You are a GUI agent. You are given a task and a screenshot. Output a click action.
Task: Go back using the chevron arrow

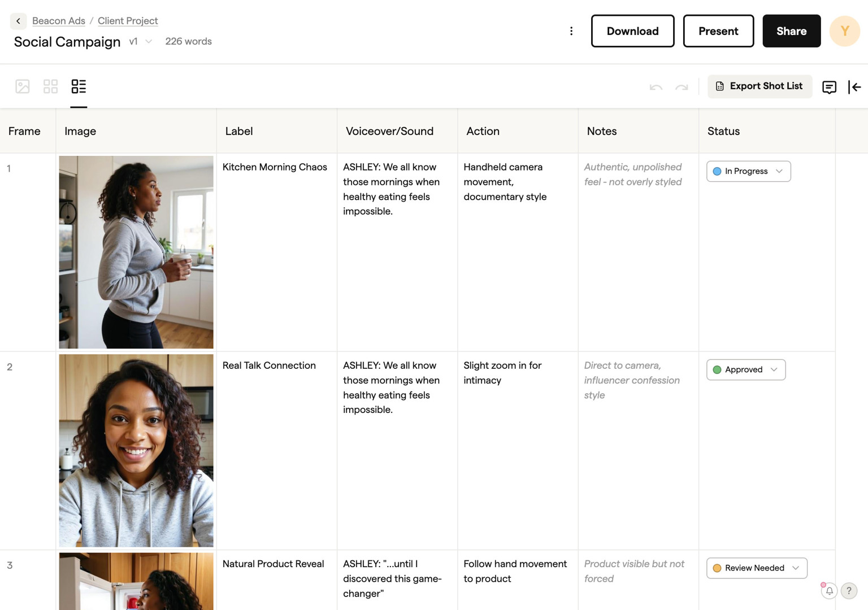click(18, 21)
